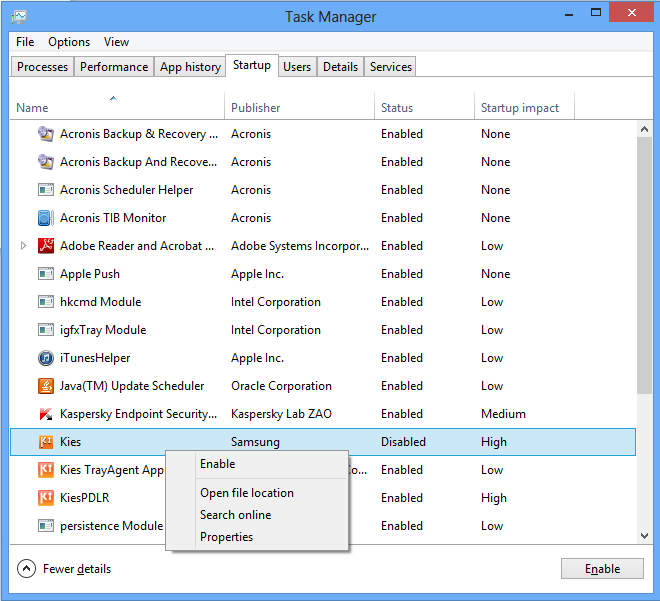Open the Services tab

pyautogui.click(x=390, y=67)
